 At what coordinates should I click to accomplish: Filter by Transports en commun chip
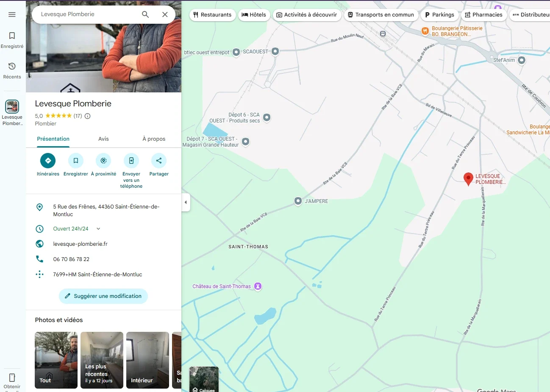(x=381, y=15)
